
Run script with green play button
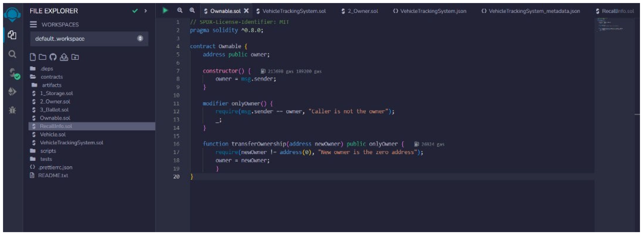165,10
